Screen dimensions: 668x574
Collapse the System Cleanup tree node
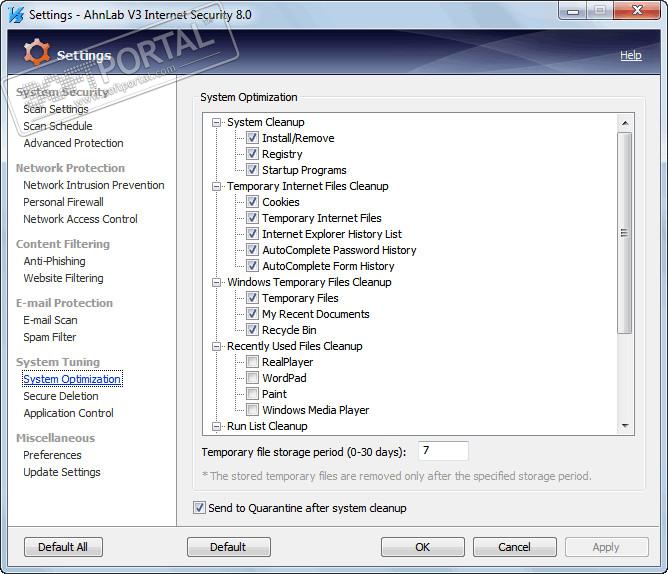pyautogui.click(x=216, y=122)
